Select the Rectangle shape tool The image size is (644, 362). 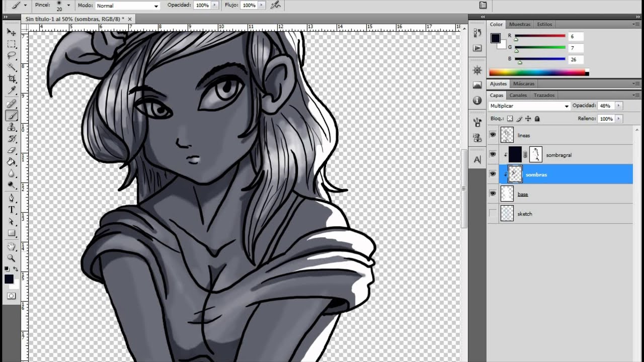coord(11,233)
